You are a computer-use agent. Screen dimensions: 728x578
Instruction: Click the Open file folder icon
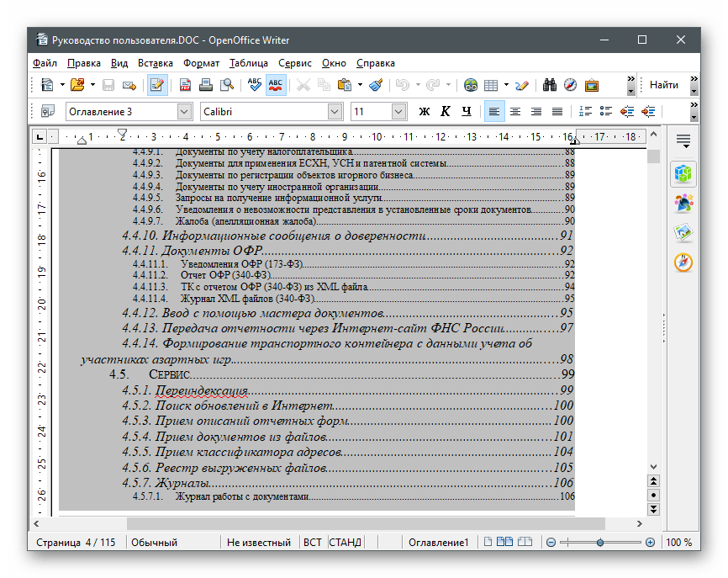[77, 85]
